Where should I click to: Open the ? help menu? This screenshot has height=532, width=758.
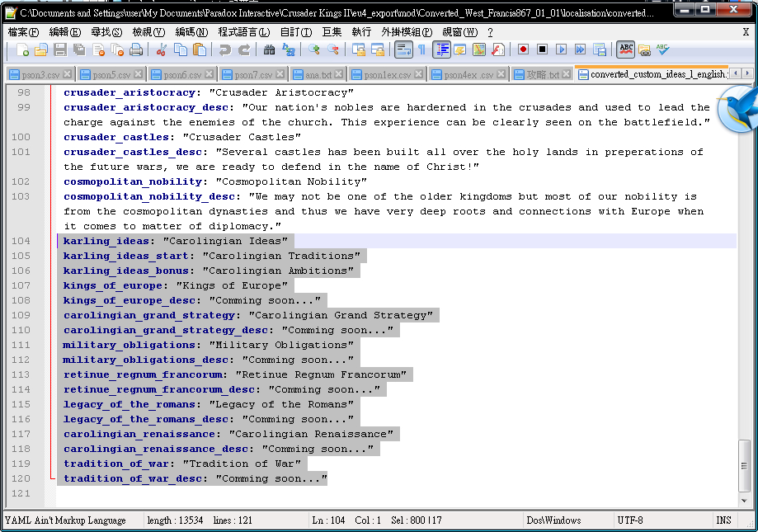click(x=490, y=32)
